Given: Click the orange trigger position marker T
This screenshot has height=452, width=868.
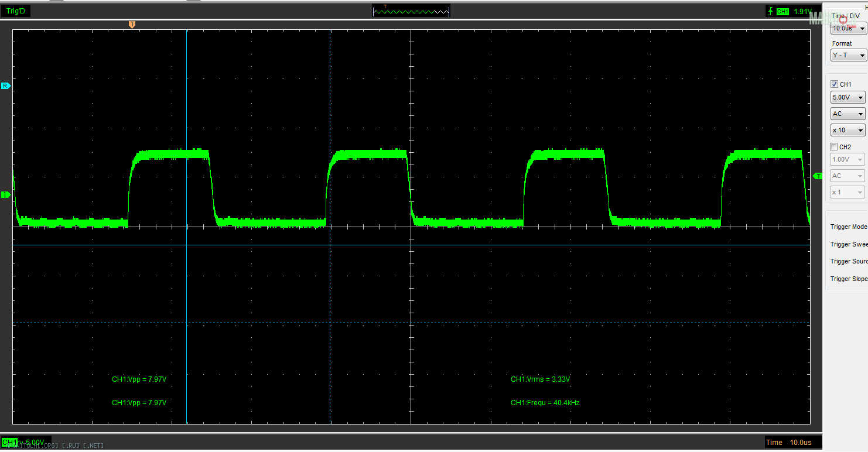Looking at the screenshot, I should tap(132, 24).
